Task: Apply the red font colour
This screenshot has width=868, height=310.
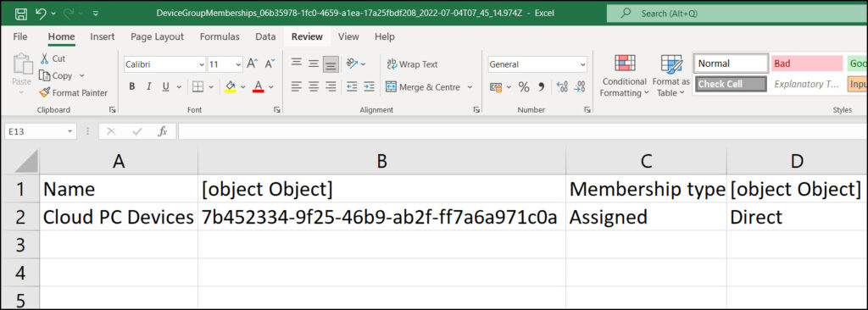Action: (x=258, y=87)
